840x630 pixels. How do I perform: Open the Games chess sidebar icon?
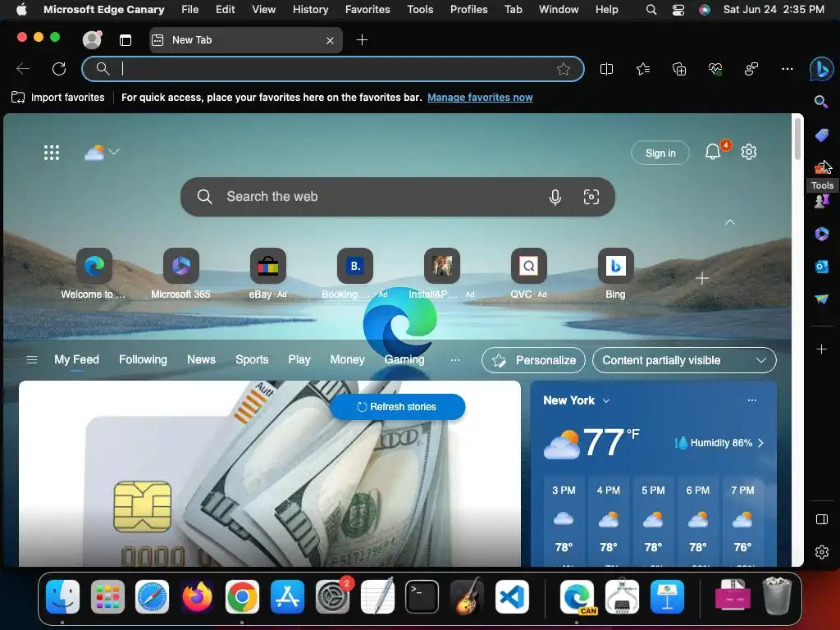(x=821, y=201)
